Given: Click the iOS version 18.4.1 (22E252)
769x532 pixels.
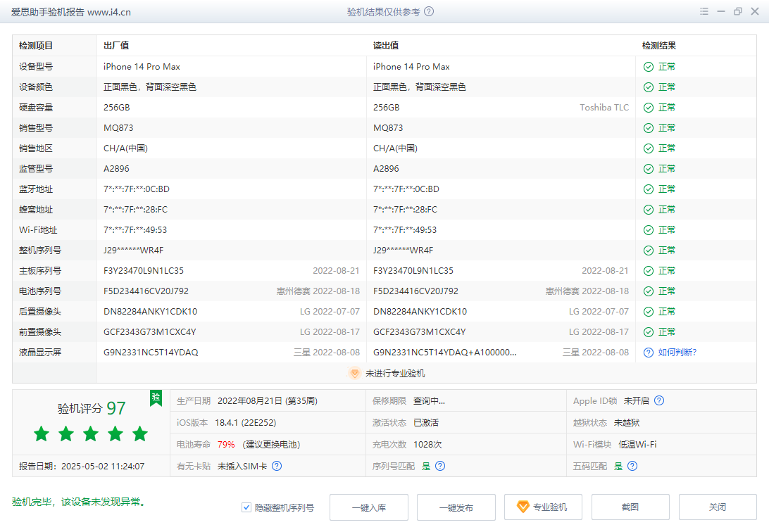Looking at the screenshot, I should pyautogui.click(x=245, y=423).
